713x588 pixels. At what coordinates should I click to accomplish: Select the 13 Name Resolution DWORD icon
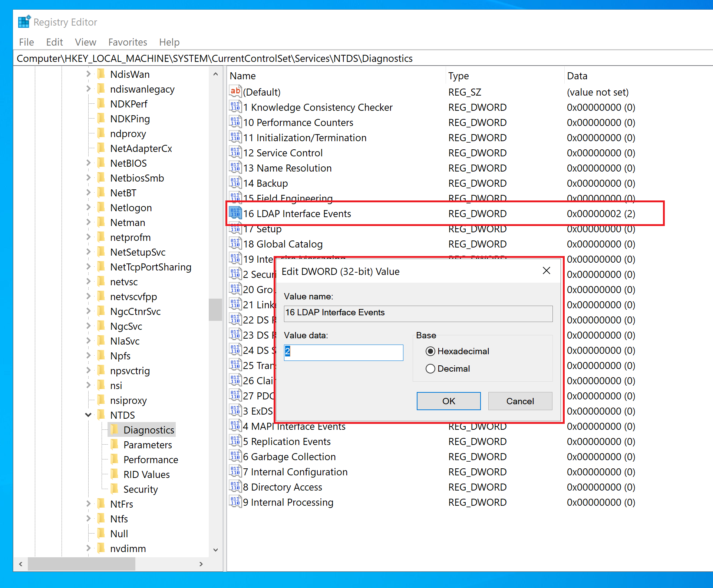(235, 167)
